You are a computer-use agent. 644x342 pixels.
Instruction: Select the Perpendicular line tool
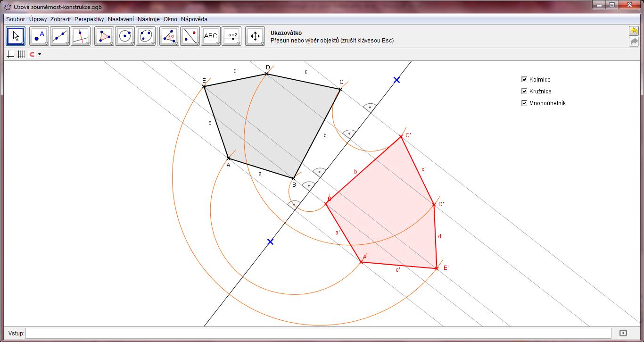coord(81,36)
